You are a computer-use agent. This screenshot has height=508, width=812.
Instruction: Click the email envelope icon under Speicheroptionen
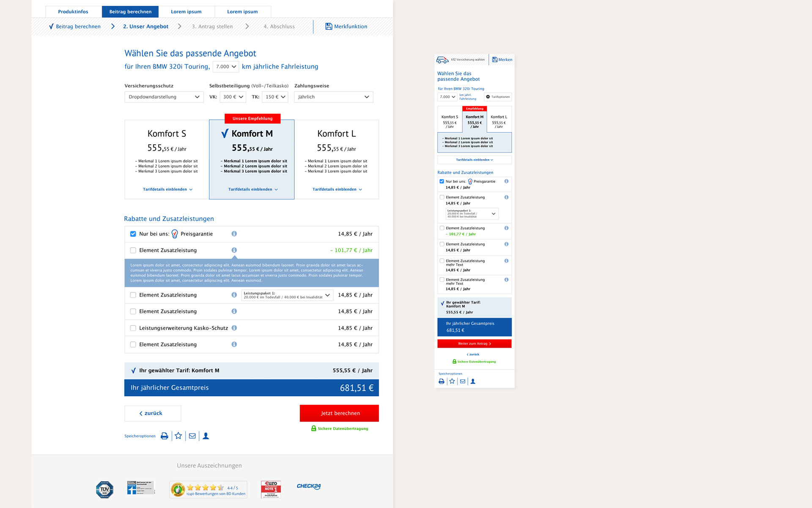pyautogui.click(x=192, y=436)
